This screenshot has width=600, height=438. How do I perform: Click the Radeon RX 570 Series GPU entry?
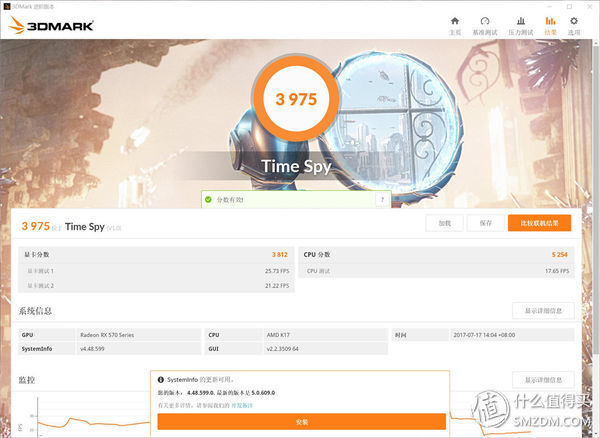[107, 335]
